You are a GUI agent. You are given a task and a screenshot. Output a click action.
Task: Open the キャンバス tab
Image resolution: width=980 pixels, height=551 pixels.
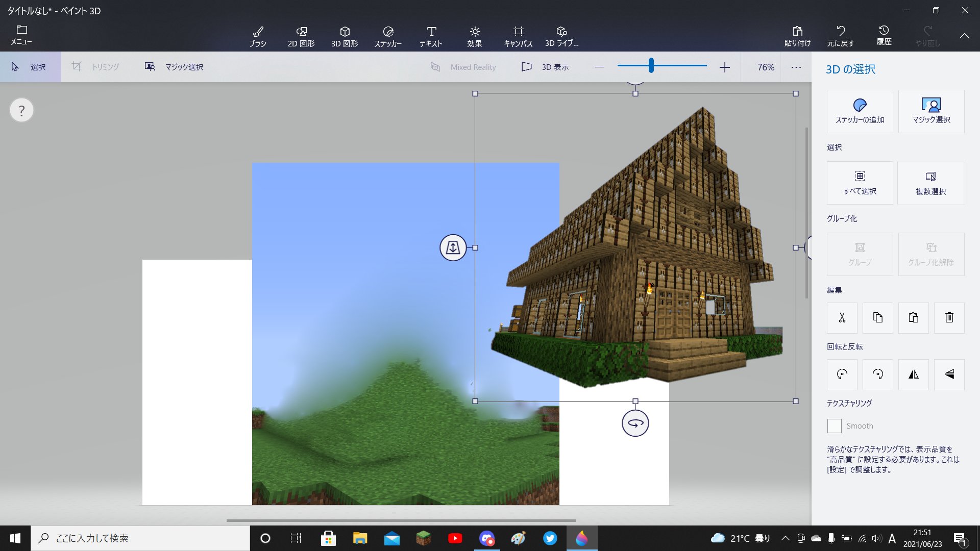point(518,36)
